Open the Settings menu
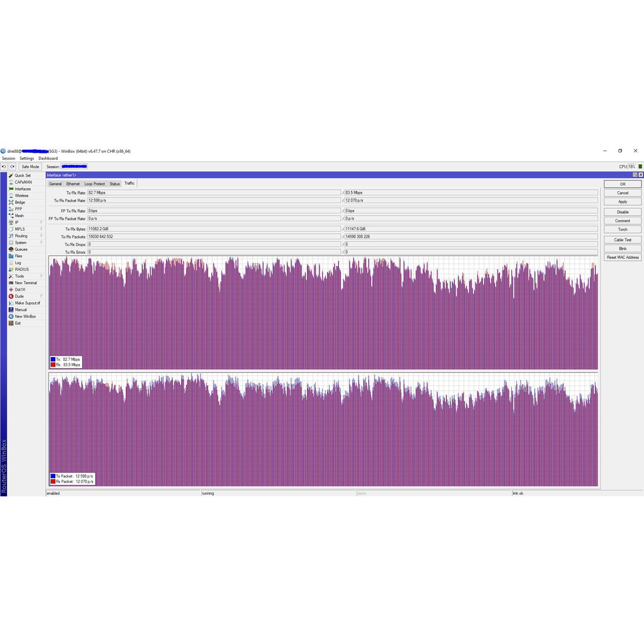Screen dimensions: 644x644 (26, 158)
